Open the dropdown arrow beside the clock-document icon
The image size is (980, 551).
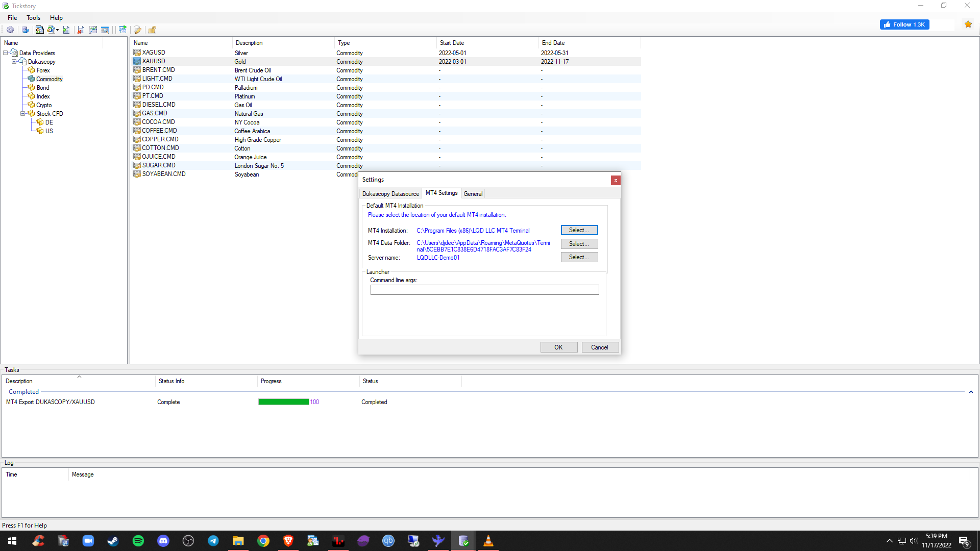point(57,30)
